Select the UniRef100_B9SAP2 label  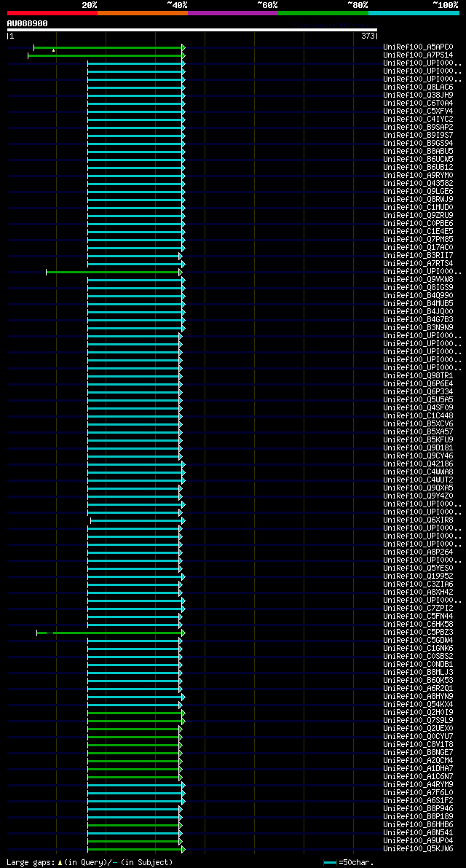(x=418, y=128)
